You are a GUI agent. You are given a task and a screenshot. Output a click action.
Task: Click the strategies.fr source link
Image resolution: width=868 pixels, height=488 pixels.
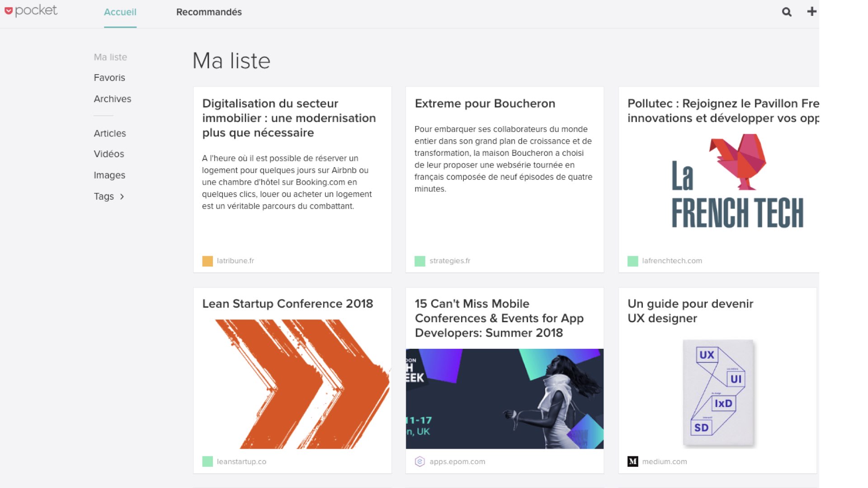click(450, 261)
